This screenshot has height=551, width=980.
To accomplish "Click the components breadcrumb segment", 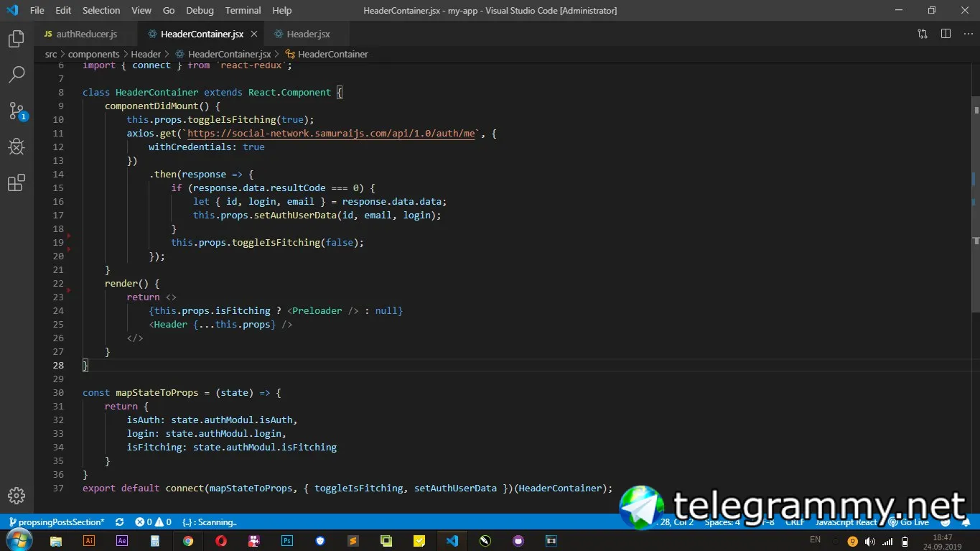I will pyautogui.click(x=93, y=54).
